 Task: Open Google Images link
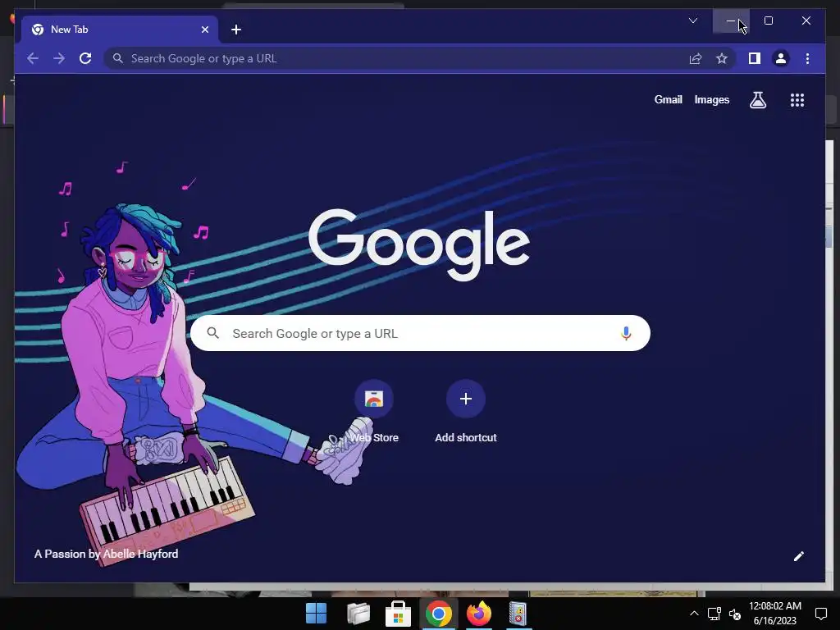pyautogui.click(x=711, y=99)
